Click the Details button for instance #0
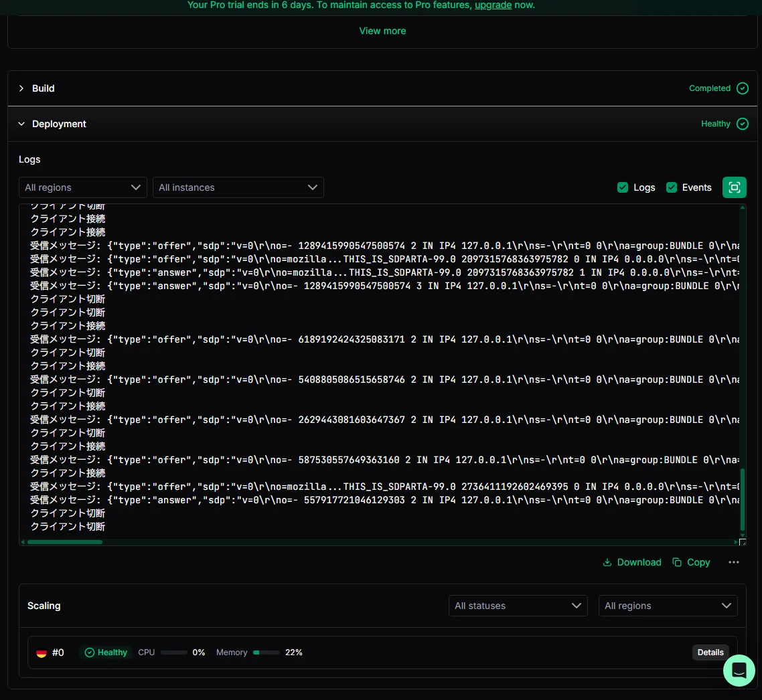The width and height of the screenshot is (762, 700). coord(710,652)
